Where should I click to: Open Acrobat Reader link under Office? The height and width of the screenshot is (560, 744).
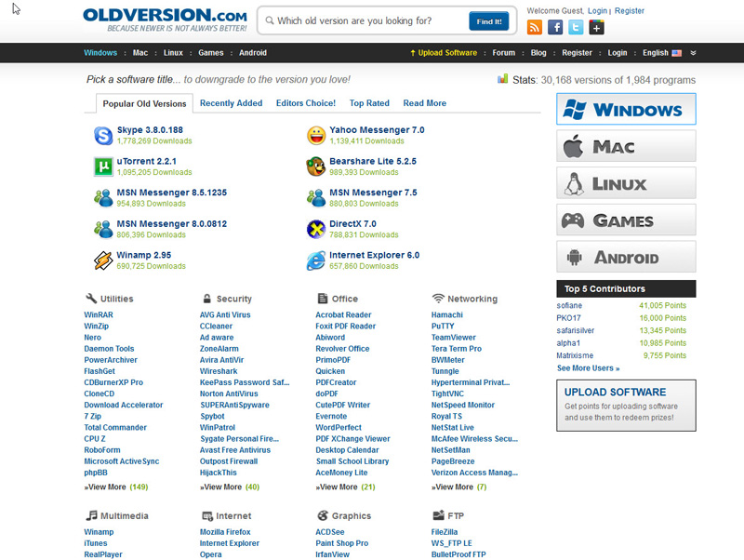[x=343, y=314]
